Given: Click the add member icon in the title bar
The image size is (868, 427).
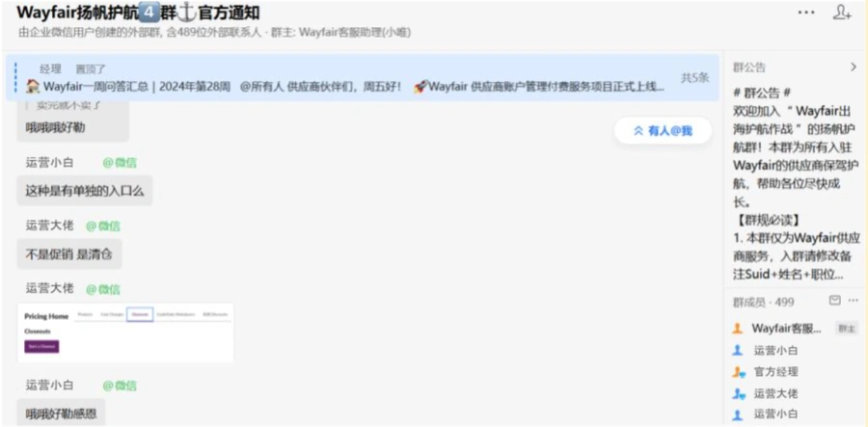Looking at the screenshot, I should point(841,13).
